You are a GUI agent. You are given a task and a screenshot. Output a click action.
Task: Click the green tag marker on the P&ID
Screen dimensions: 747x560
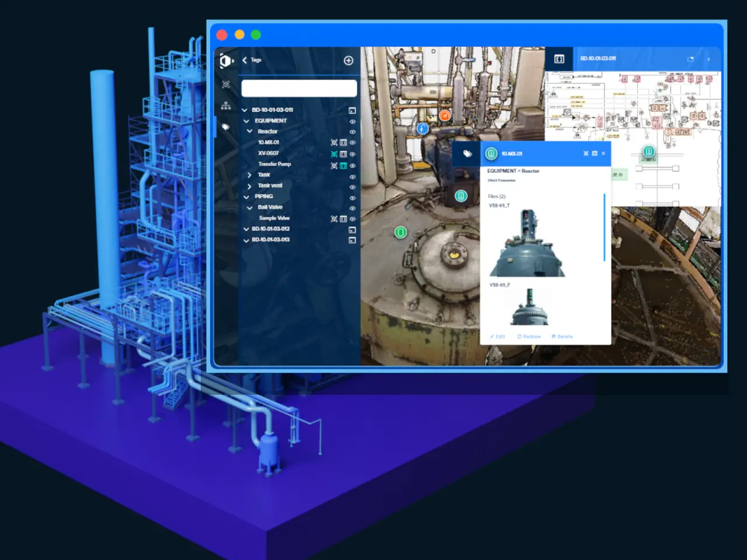point(648,152)
